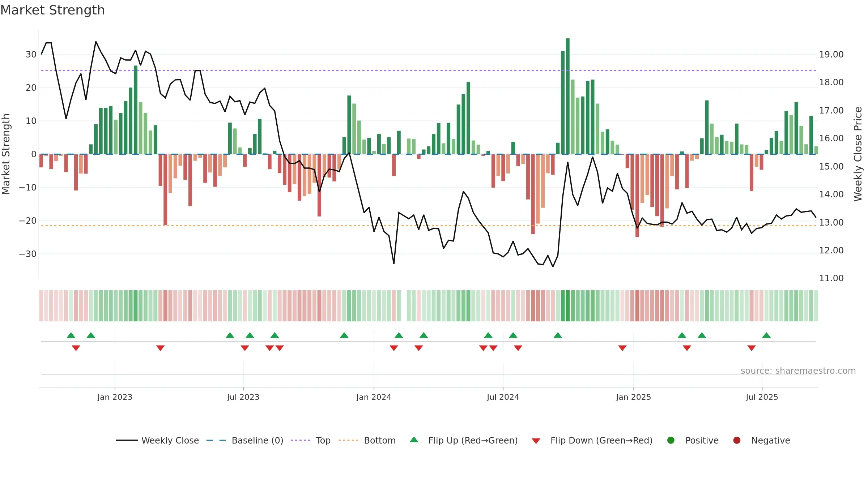Click the leftmost green flip-up marker
This screenshot has width=868, height=488.
click(x=71, y=335)
